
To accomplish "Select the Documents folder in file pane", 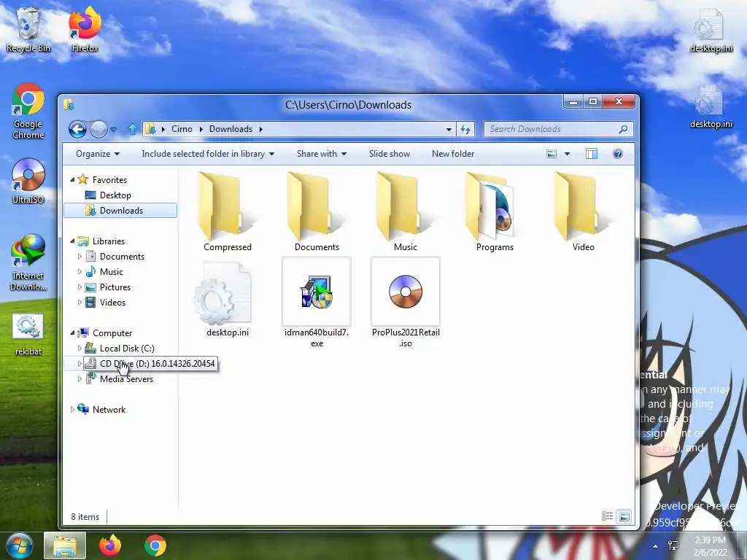I will tap(317, 212).
